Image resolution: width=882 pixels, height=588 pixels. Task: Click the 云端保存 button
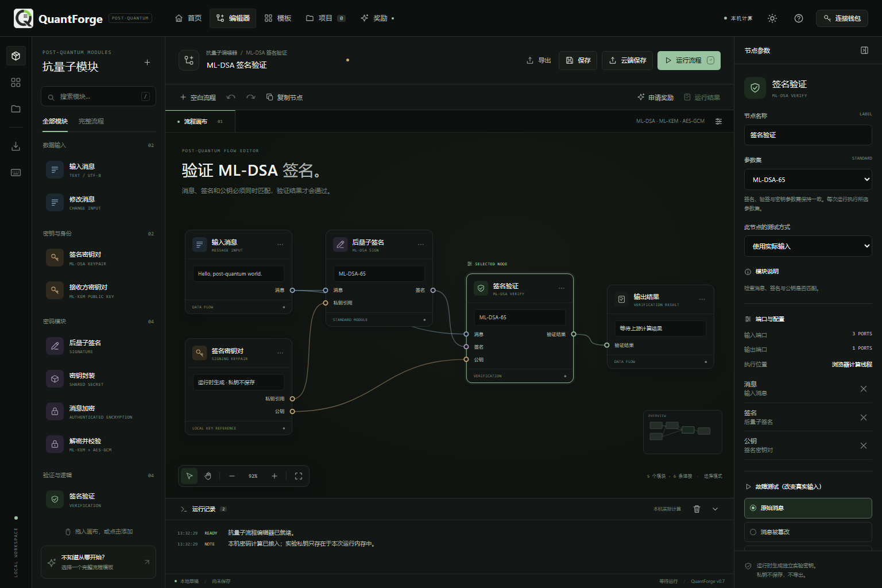627,60
